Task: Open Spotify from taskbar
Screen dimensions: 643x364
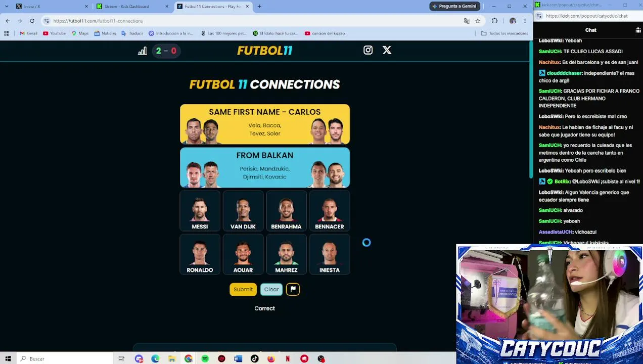Action: (205, 359)
